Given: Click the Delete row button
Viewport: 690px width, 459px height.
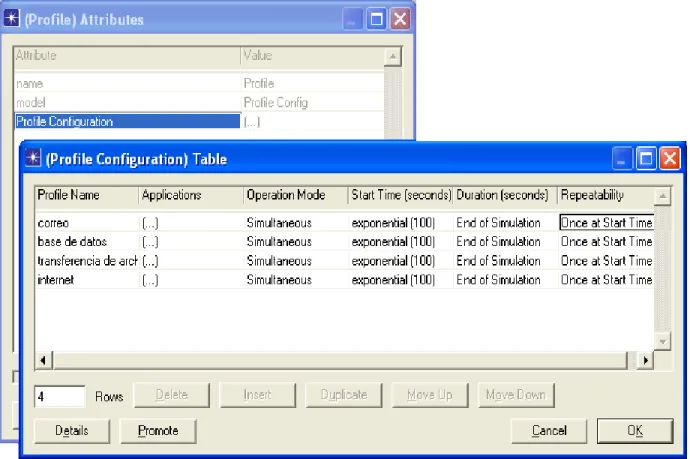Looking at the screenshot, I should [172, 395].
